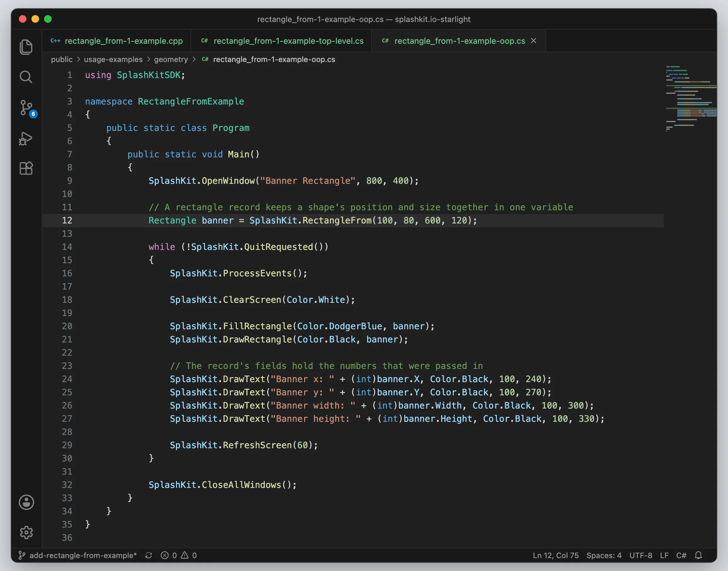Image resolution: width=728 pixels, height=571 pixels.
Task: Switch to rectangle_from-1-example-top-level.cs tab
Action: tap(281, 41)
